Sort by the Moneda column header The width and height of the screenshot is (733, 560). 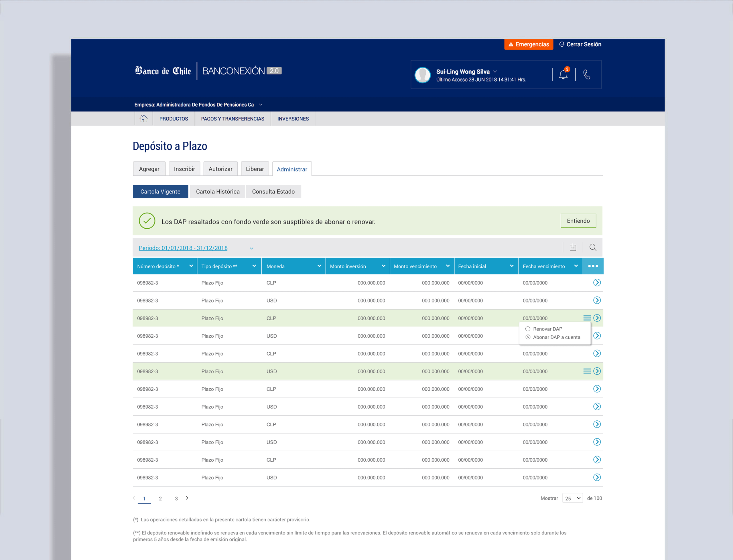293,266
